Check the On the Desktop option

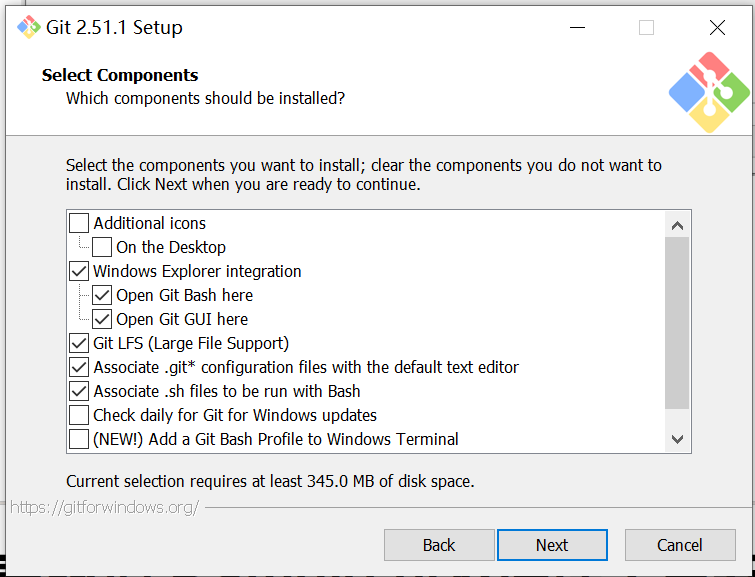pyautogui.click(x=102, y=247)
